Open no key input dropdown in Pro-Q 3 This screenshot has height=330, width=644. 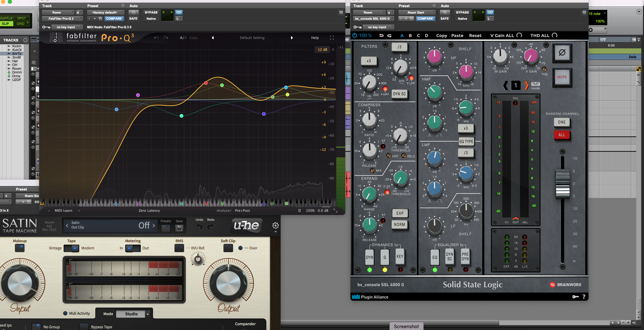67,27
